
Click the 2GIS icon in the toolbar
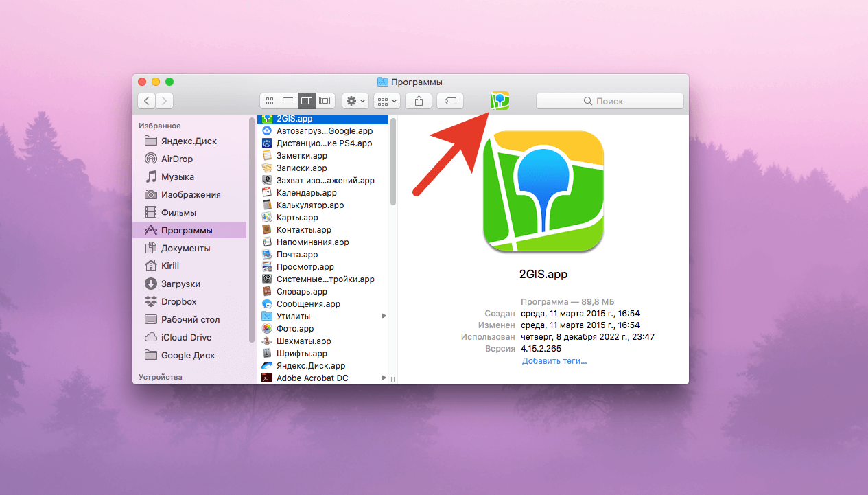pos(500,101)
